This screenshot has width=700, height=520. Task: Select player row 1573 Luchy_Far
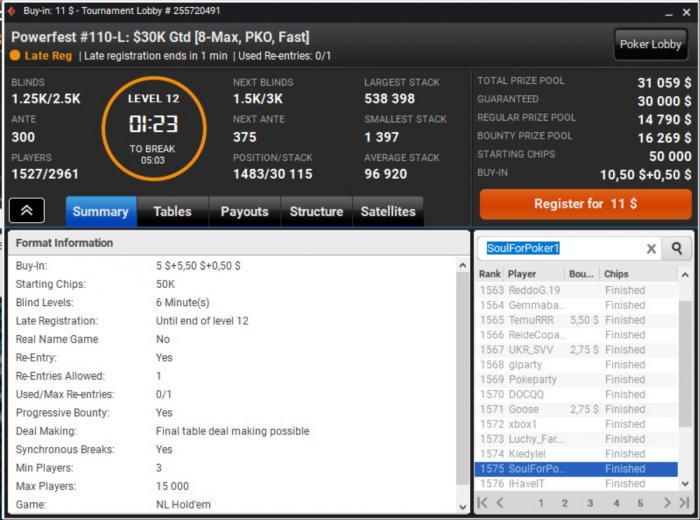577,439
